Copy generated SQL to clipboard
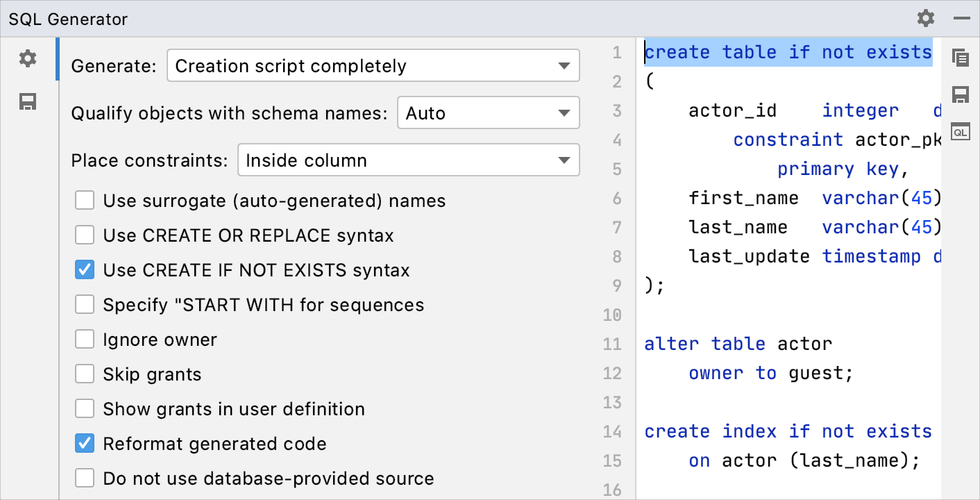This screenshot has width=980, height=500. point(961,59)
